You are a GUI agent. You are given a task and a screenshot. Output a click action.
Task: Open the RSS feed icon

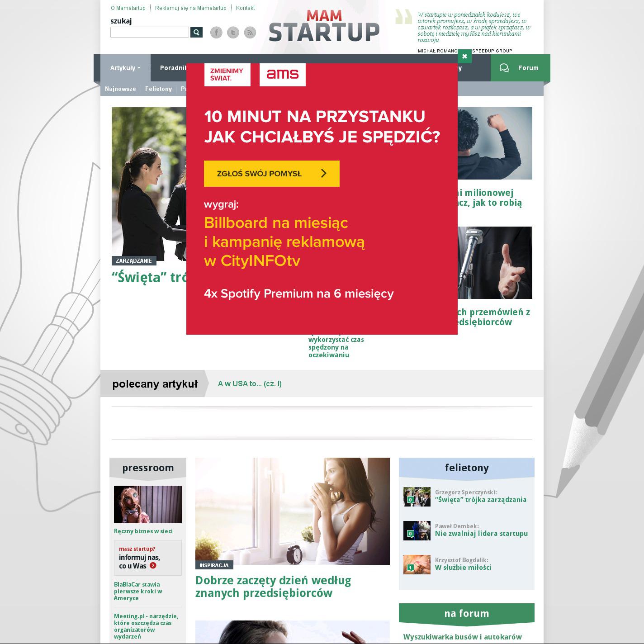[x=250, y=32]
